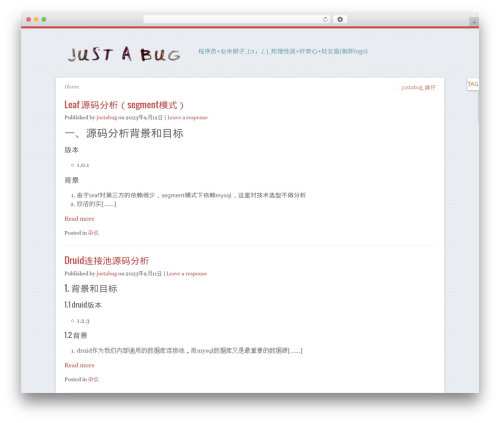
Task: Click Leave a response under Druid post
Action: point(187,274)
